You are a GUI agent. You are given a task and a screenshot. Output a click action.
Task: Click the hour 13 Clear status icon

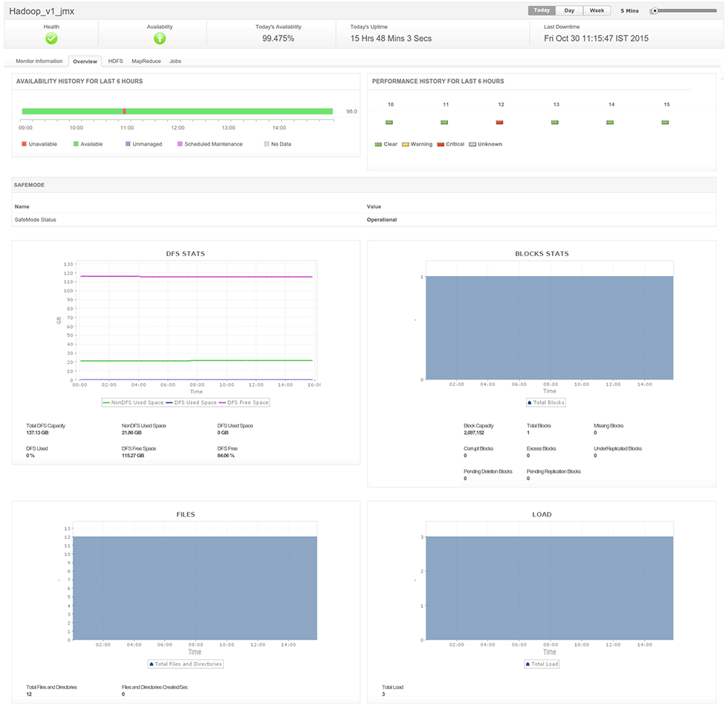coord(555,122)
